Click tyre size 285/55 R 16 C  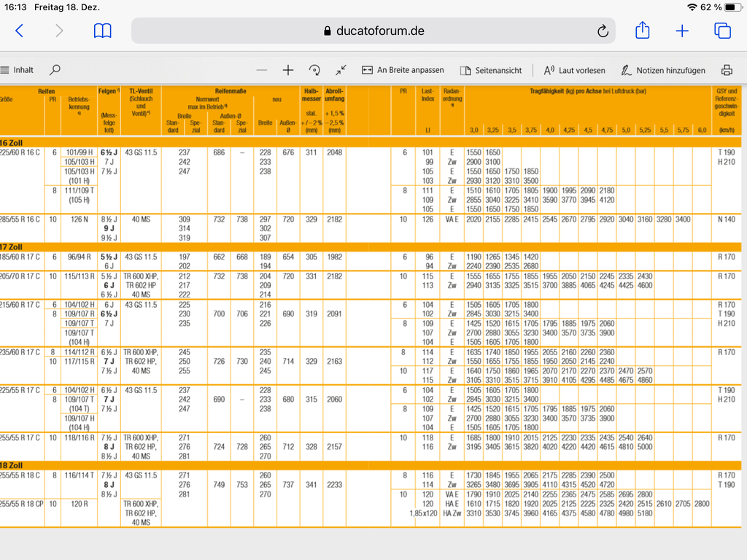20,219
